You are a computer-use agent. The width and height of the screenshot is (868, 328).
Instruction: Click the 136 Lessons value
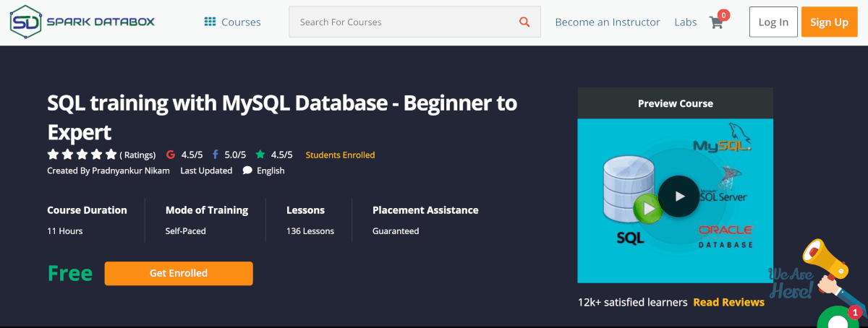310,231
